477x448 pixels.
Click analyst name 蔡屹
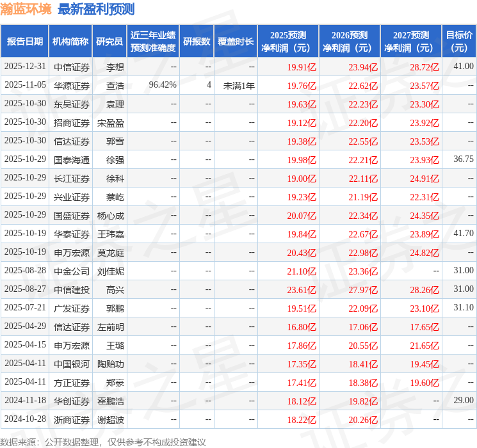coord(115,197)
